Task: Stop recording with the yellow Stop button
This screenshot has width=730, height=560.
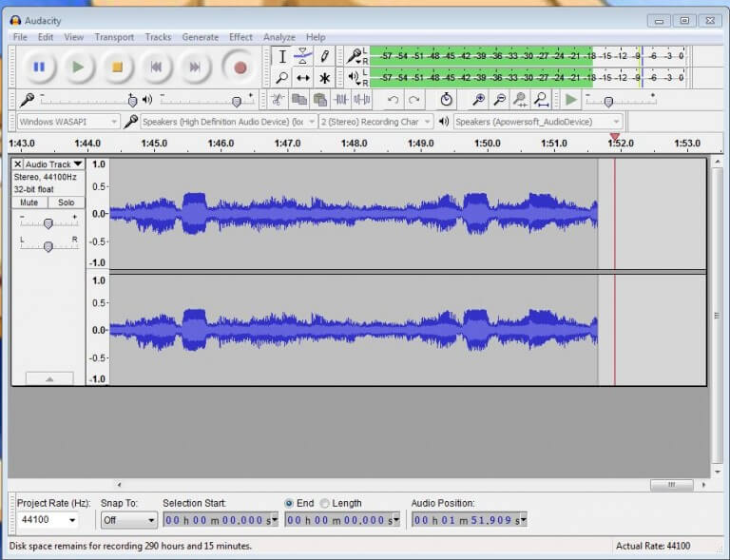Action: 117,68
